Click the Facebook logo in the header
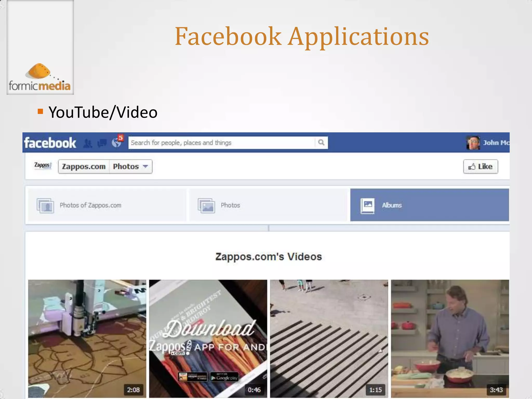 click(x=50, y=143)
